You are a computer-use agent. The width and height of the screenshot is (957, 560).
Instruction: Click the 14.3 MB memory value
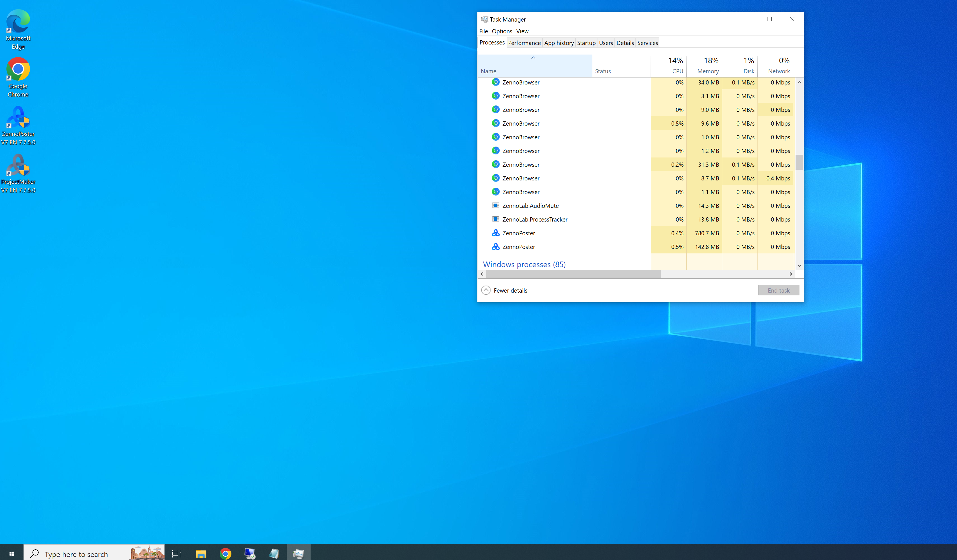(708, 205)
